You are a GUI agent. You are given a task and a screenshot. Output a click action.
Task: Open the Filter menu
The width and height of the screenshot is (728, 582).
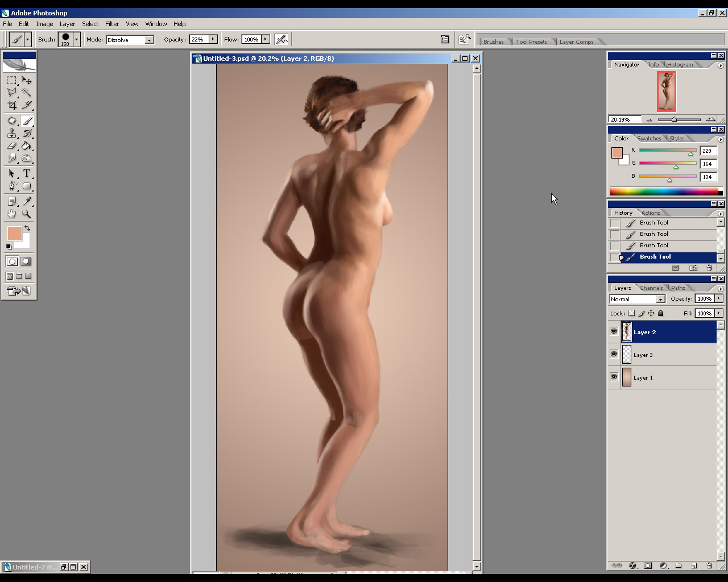(x=112, y=24)
